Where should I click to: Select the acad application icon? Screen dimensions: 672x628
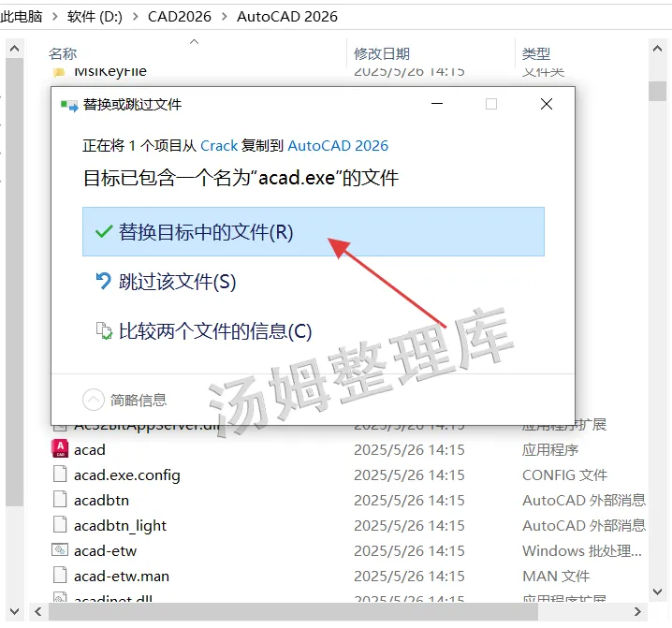point(60,449)
